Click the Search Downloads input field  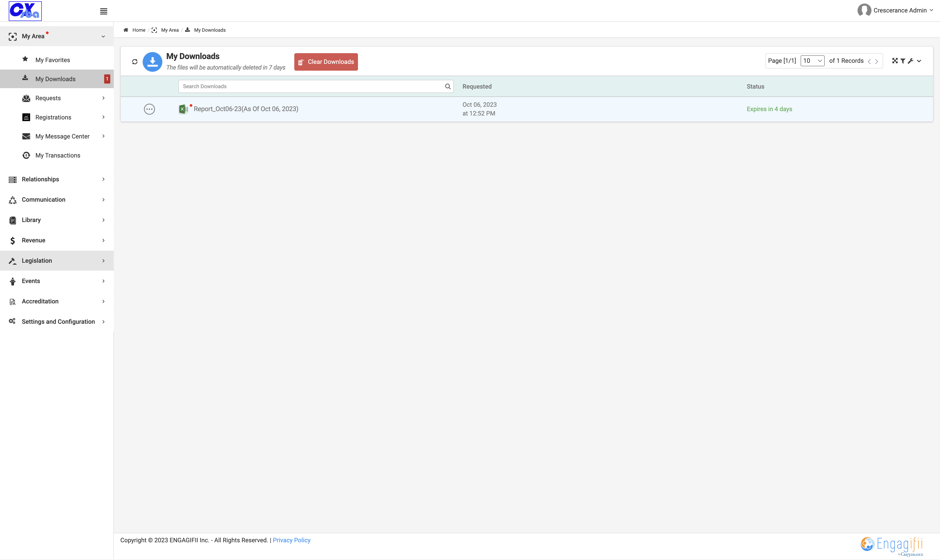click(x=316, y=86)
